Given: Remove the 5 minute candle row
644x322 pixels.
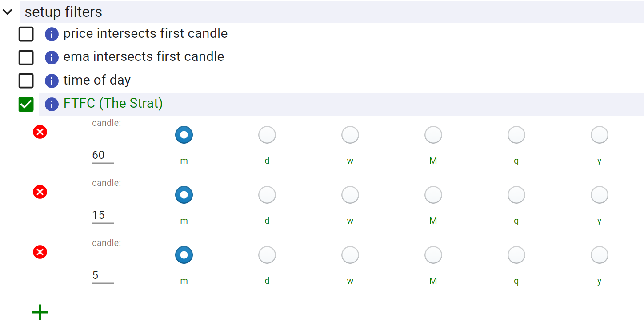Looking at the screenshot, I should (x=40, y=252).
